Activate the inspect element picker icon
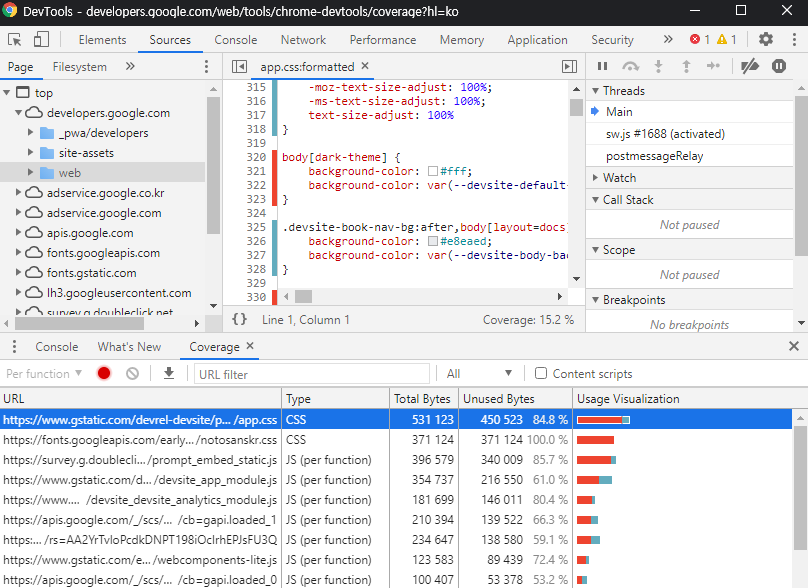 tap(15, 40)
